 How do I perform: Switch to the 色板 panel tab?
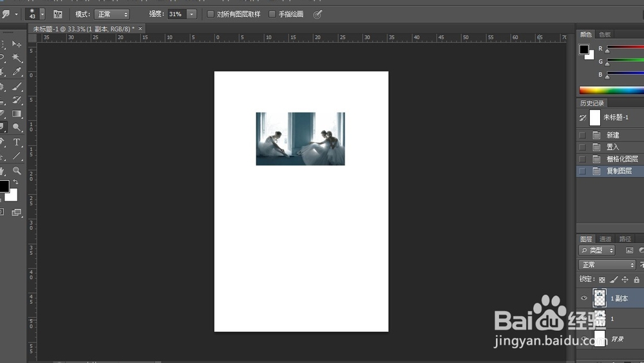[605, 35]
